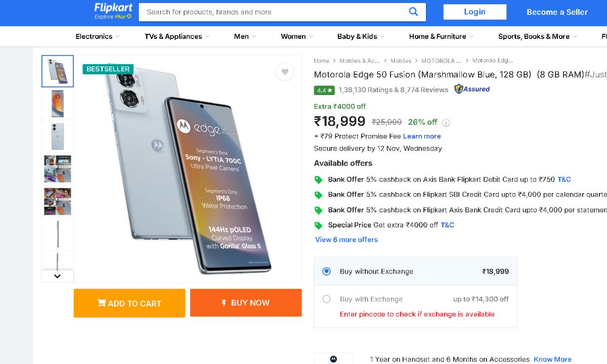Open Home & Furniture category
This screenshot has height=364, width=607.
[x=441, y=36]
